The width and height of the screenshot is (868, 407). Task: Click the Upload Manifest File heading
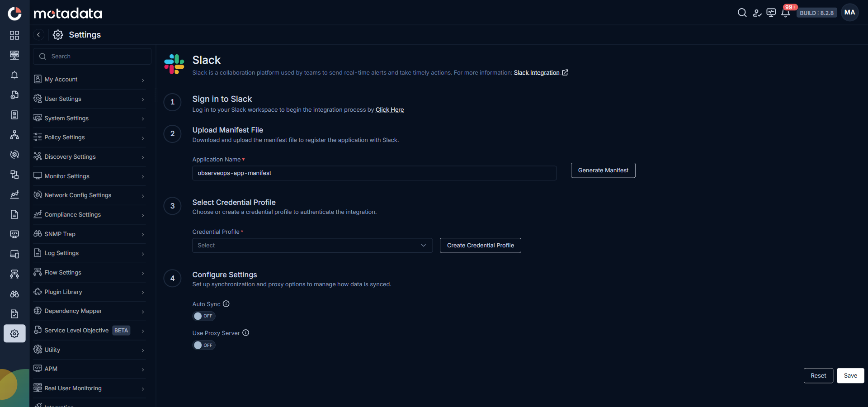pyautogui.click(x=228, y=130)
